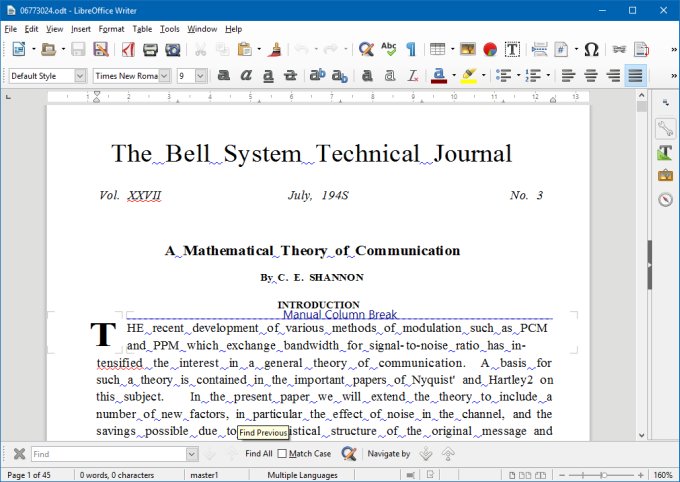Open the Tools menu
The width and height of the screenshot is (680, 482).
tap(170, 29)
